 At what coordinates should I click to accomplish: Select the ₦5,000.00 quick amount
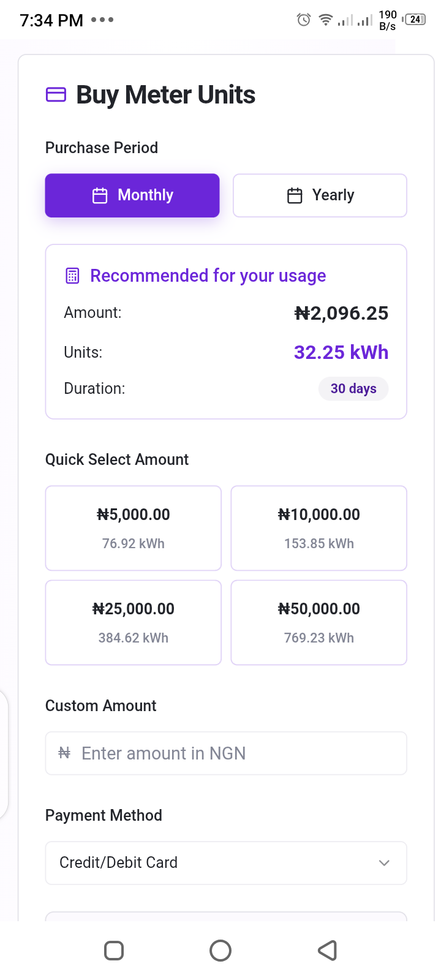point(134,528)
